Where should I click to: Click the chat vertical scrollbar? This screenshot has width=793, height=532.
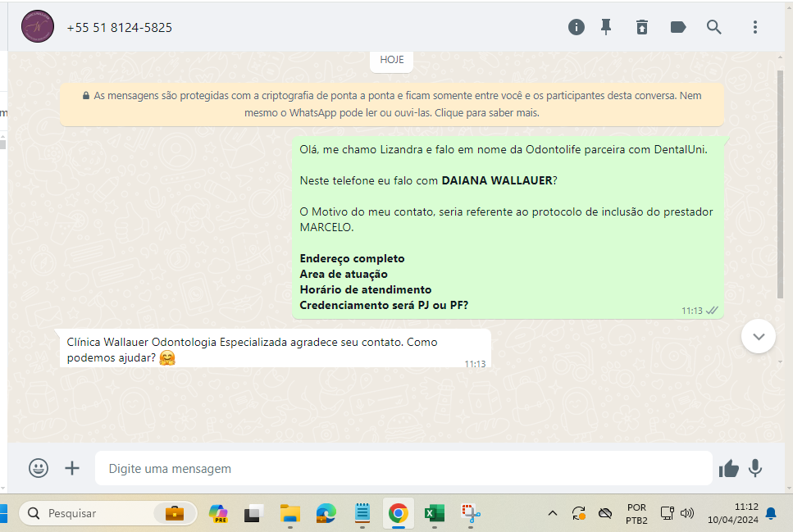click(781, 184)
